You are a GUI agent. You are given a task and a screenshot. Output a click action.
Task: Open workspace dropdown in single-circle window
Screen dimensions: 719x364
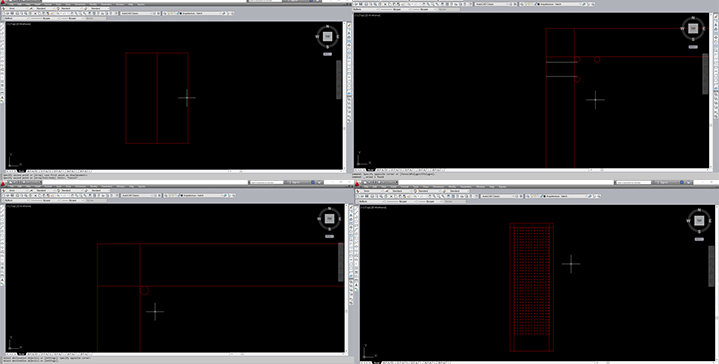point(138,195)
